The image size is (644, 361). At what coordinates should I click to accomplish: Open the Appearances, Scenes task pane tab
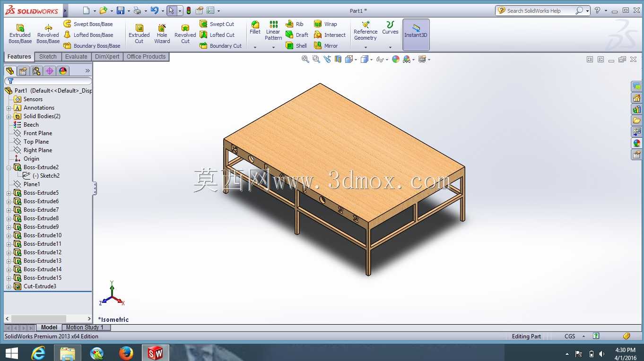click(636, 143)
